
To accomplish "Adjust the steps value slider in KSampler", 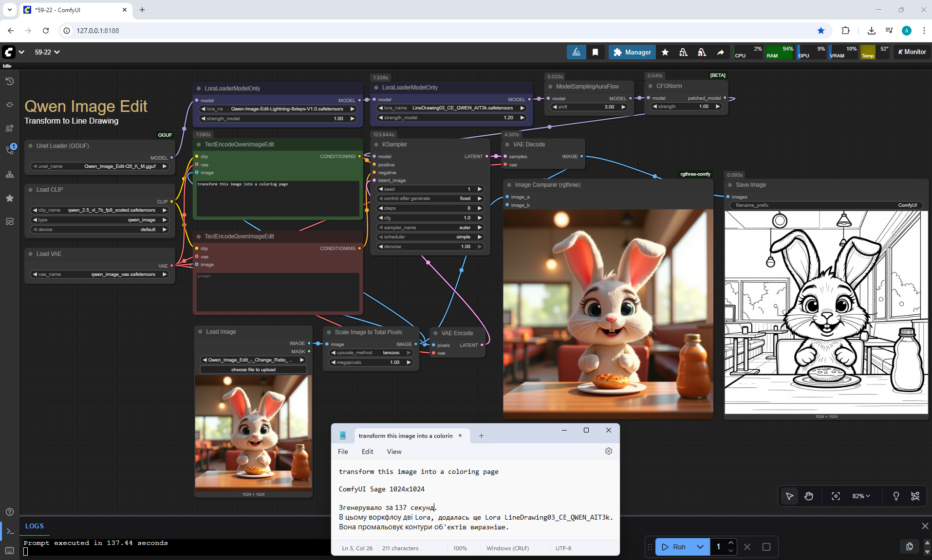I will (430, 208).
